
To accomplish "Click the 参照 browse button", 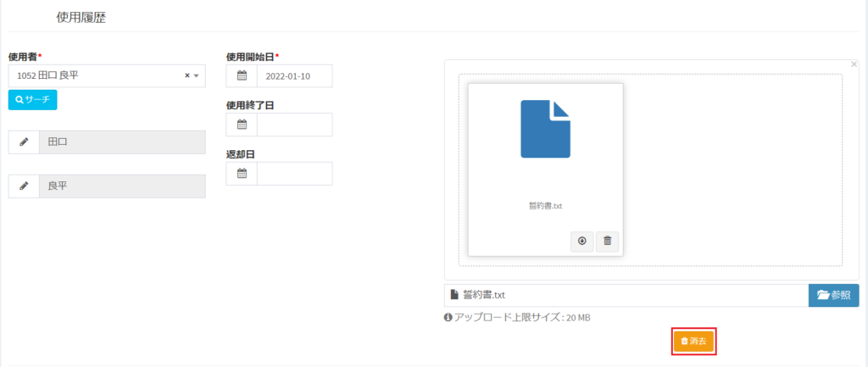I will coord(834,295).
